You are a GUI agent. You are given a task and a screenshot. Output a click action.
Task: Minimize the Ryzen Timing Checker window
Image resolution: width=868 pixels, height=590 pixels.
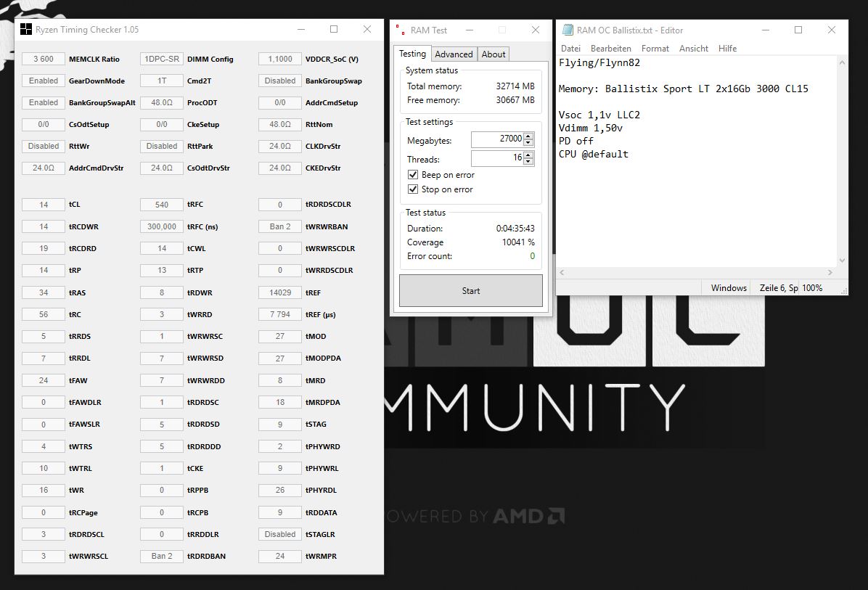point(301,29)
